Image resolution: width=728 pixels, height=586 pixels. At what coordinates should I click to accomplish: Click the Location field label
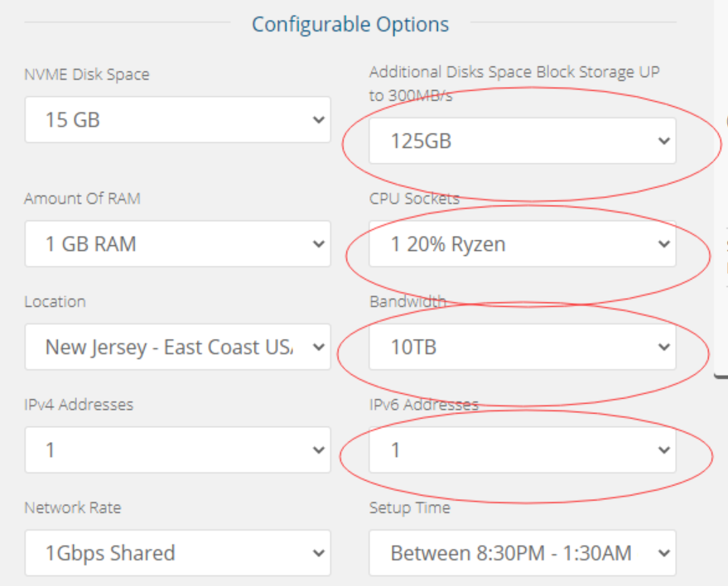click(55, 301)
